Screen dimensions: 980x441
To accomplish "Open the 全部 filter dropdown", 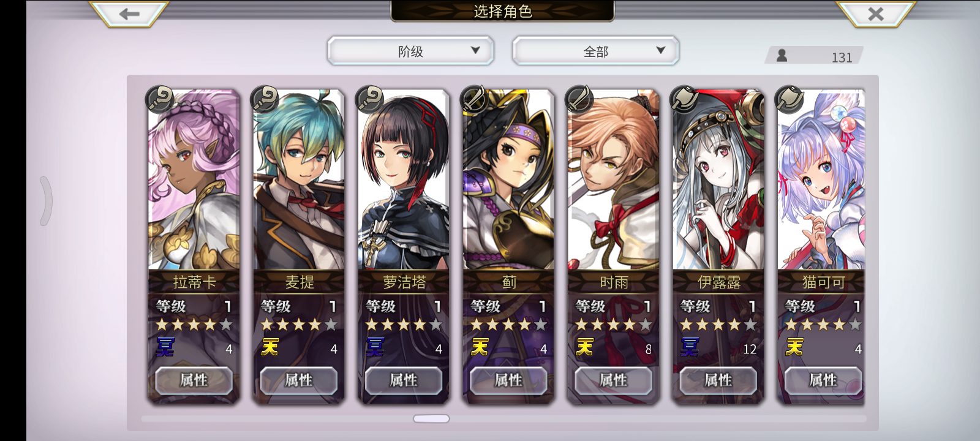I will point(595,51).
